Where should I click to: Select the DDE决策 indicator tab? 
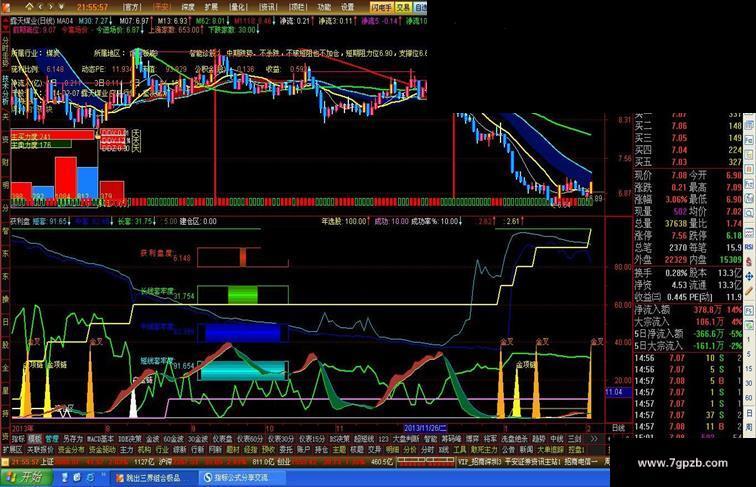130,439
